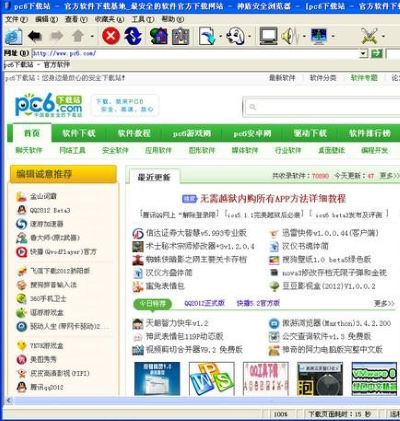Click the gray forward arrow icon
The image size is (400, 421).
(x=57, y=36)
